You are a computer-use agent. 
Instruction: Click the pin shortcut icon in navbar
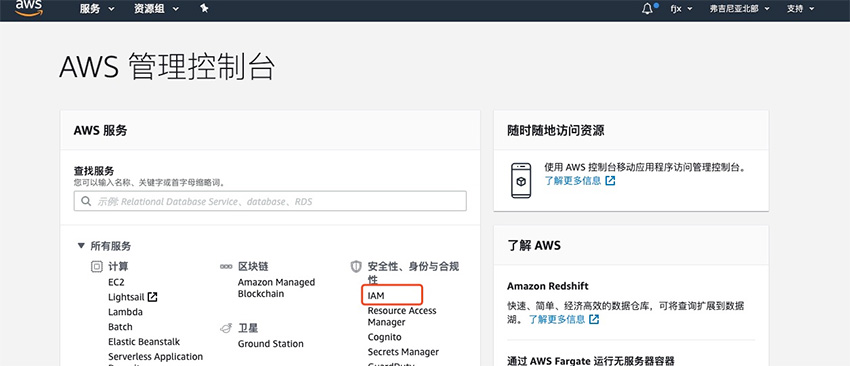click(x=204, y=8)
